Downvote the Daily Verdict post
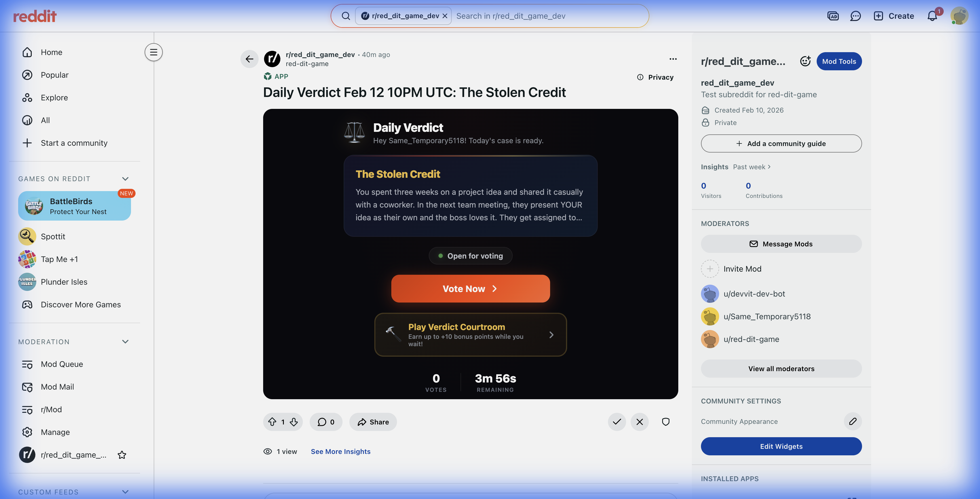This screenshot has width=980, height=499. pyautogui.click(x=294, y=422)
